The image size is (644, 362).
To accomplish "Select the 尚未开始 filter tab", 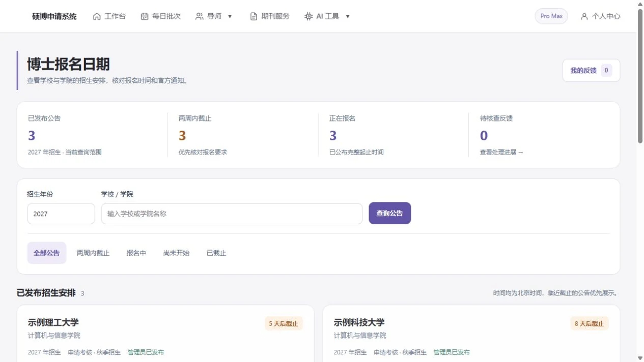I will pyautogui.click(x=176, y=253).
